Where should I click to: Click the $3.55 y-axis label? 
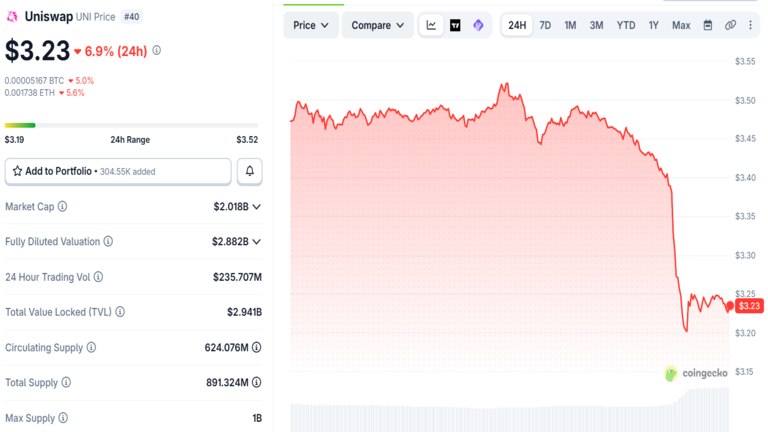coord(745,61)
